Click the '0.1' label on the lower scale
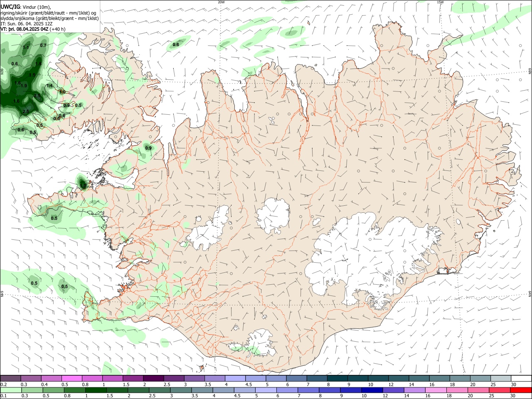 pos(3,396)
